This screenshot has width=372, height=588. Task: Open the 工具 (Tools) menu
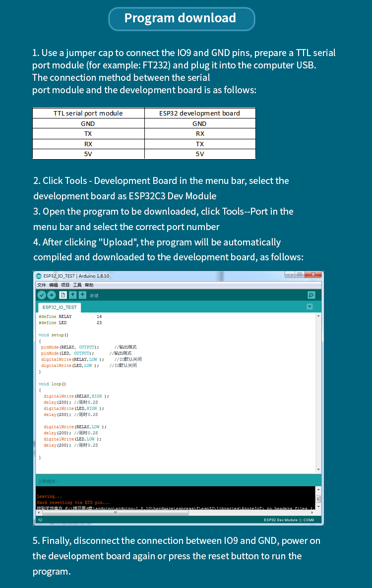(x=77, y=285)
